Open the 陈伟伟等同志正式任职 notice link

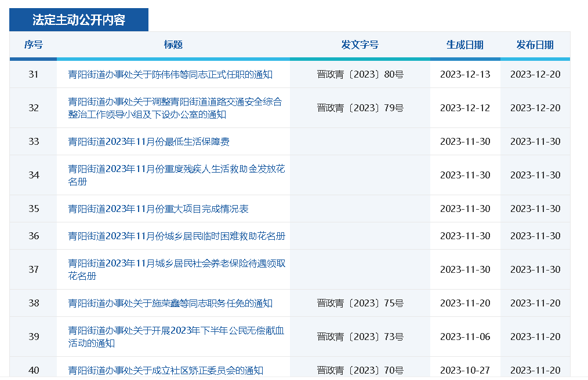pyautogui.click(x=170, y=74)
